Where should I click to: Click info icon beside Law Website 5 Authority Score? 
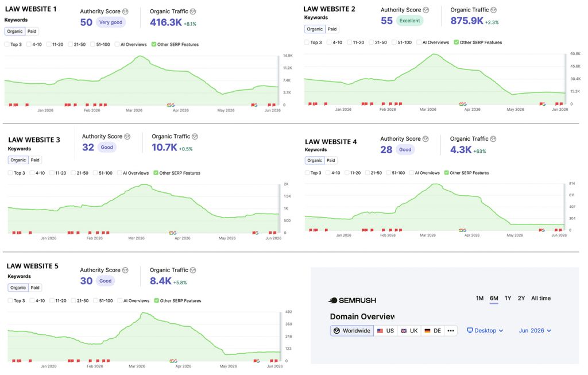[x=125, y=270]
